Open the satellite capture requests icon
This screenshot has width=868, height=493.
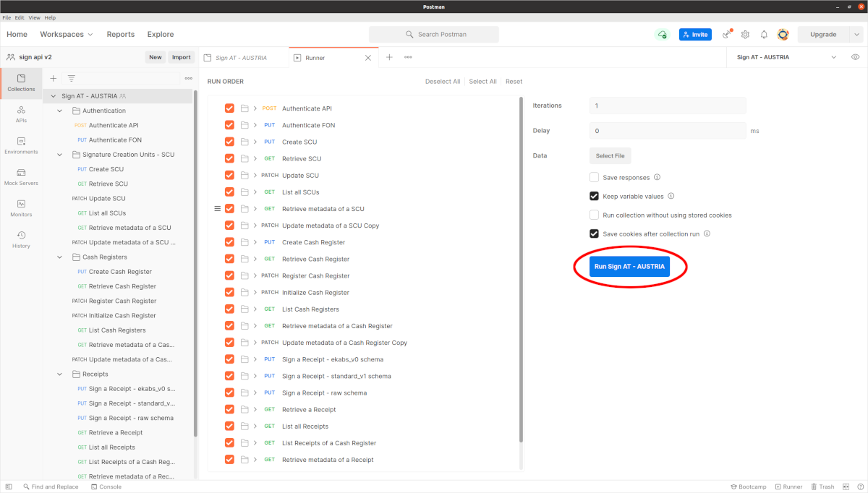(727, 34)
